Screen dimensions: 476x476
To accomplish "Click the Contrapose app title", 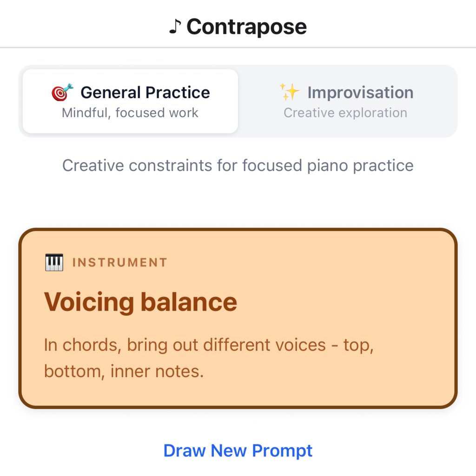I will click(246, 27).
